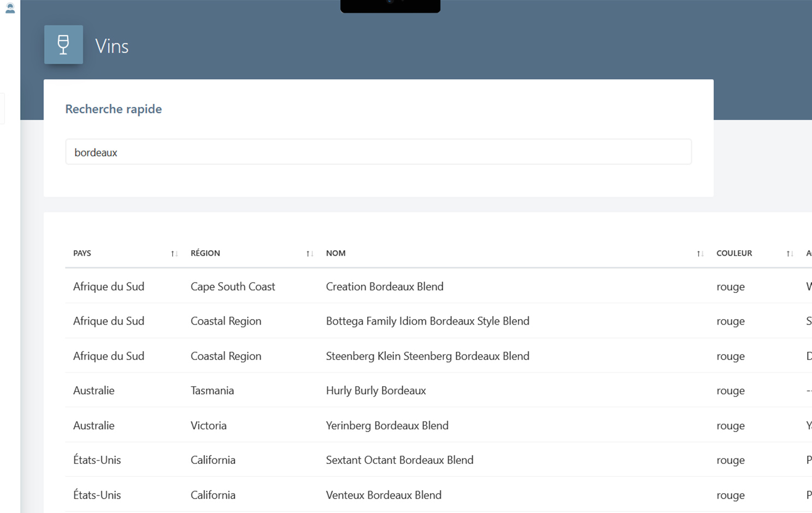The height and width of the screenshot is (513, 812).
Task: Open the Hurly Burly Bordeaux entry
Action: click(376, 391)
